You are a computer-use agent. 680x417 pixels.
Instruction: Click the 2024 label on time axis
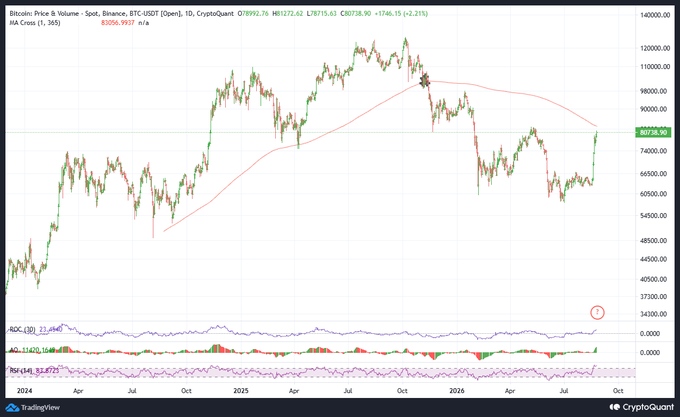pyautogui.click(x=24, y=391)
